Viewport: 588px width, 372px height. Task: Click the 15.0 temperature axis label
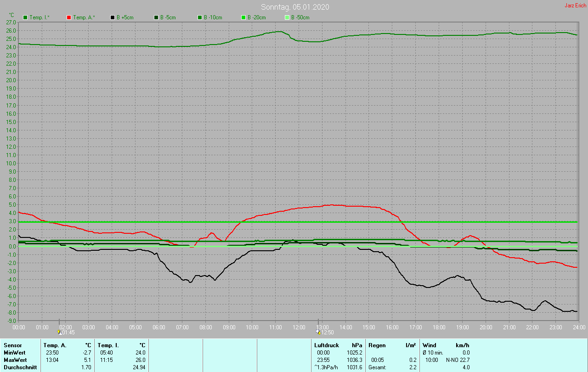(x=11, y=122)
